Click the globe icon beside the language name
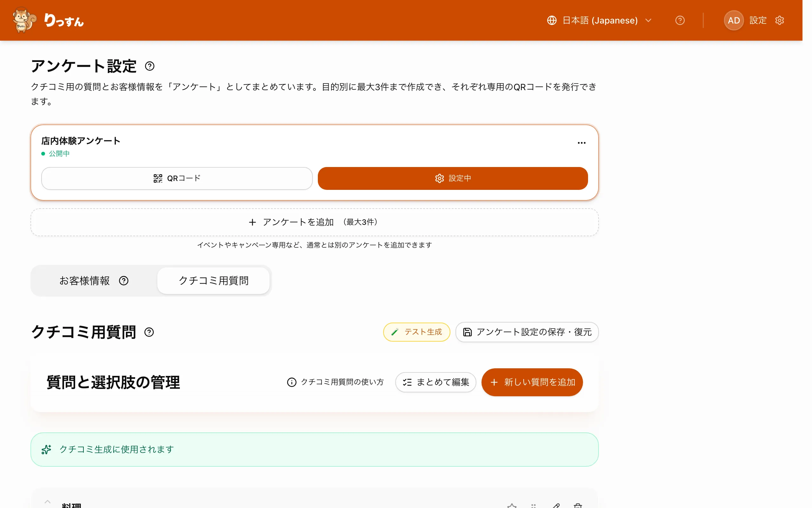Screen dimensions: 812x508 click(552, 21)
